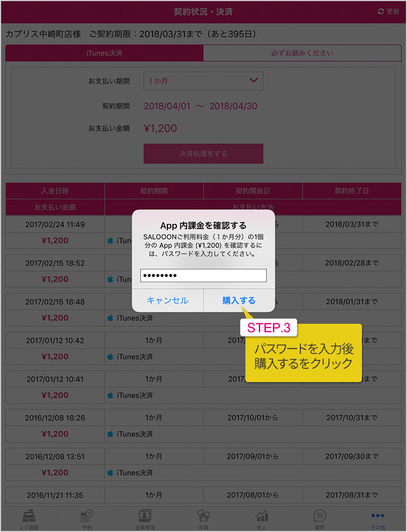
Task: Click the 購入する button
Action: coord(239,300)
